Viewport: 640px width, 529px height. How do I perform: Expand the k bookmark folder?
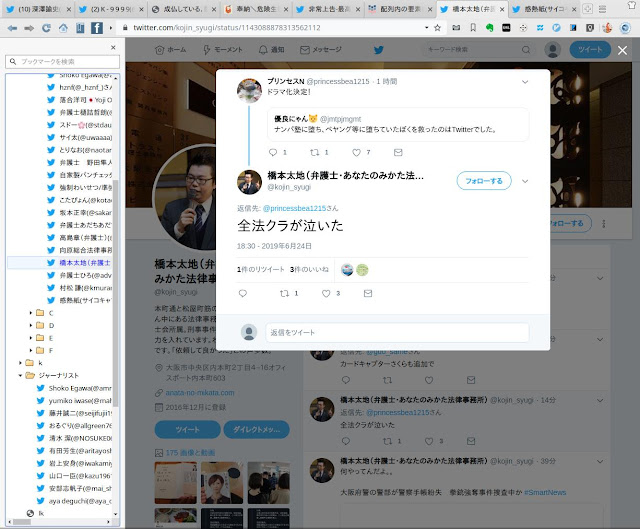click(x=20, y=363)
